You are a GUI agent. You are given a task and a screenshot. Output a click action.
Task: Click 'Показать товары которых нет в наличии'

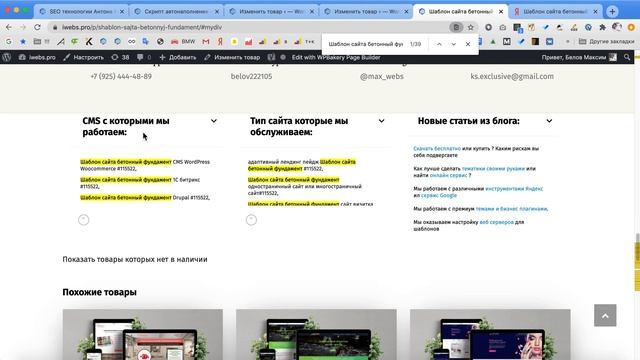coord(135,259)
